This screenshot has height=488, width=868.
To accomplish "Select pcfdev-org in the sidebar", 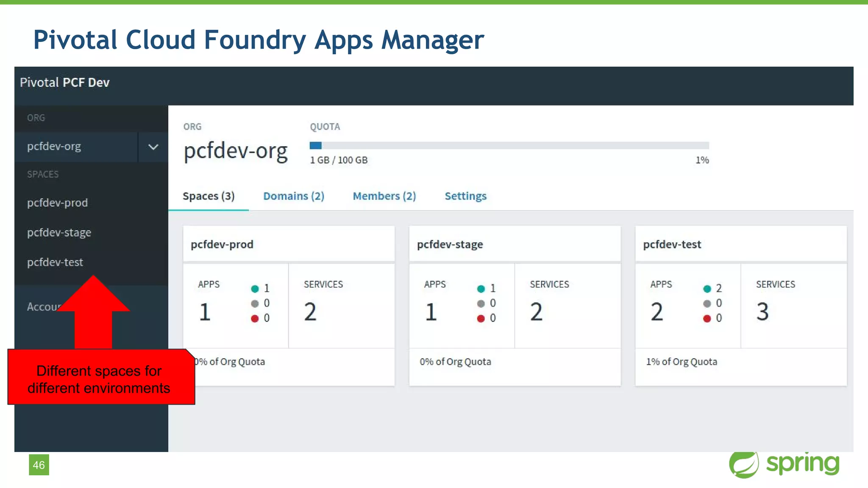I will click(x=54, y=147).
